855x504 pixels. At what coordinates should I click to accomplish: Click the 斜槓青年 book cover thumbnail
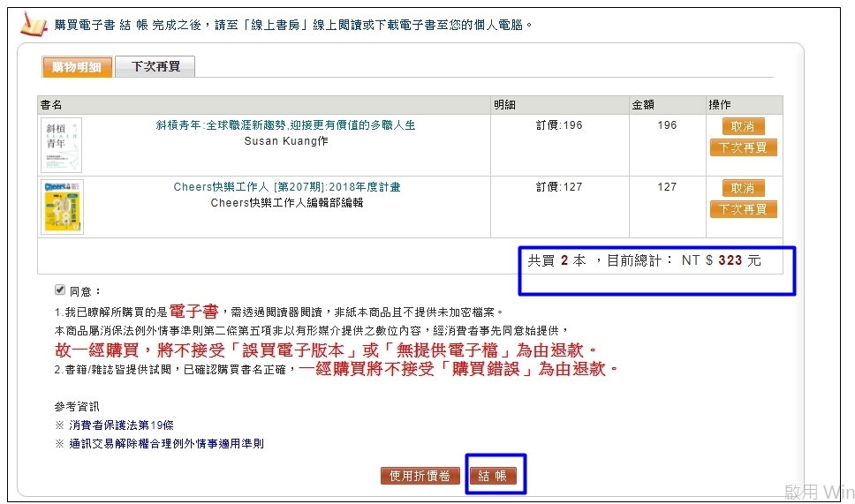[x=61, y=145]
